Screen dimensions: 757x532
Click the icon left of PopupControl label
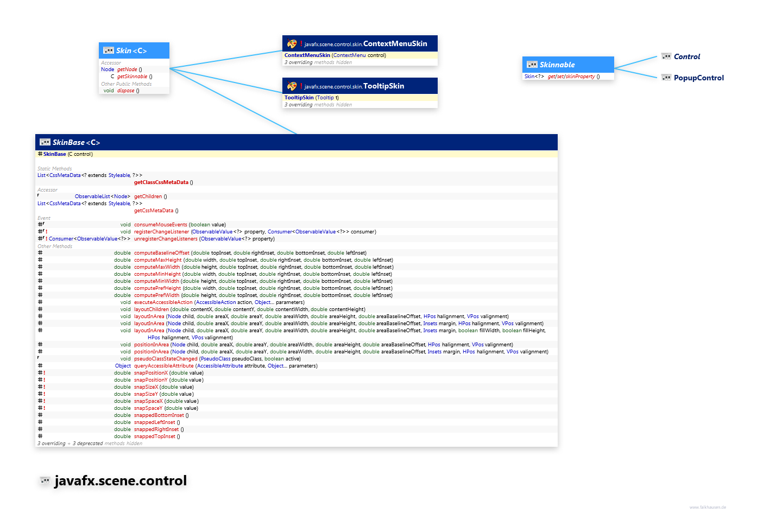pos(666,78)
